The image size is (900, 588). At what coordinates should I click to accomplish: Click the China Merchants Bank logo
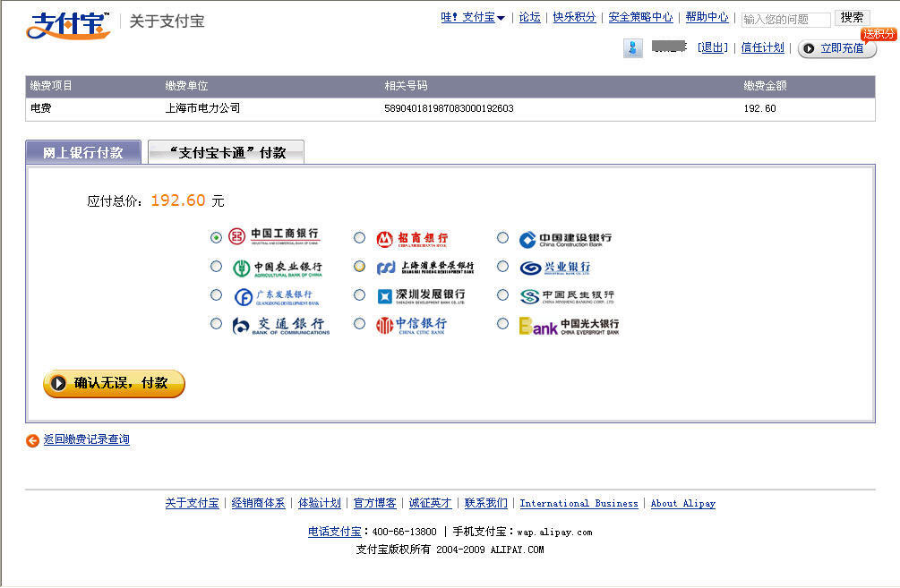click(412, 238)
